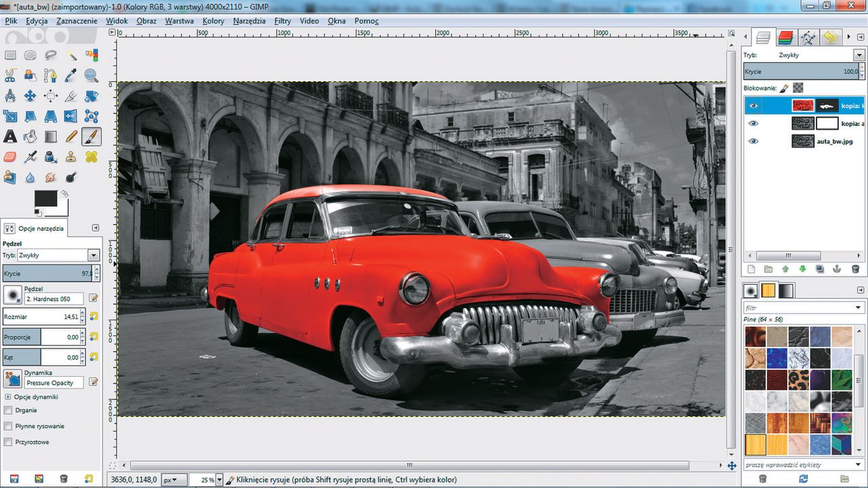This screenshot has width=868, height=488.
Task: Select the Heal bandage tool
Action: (92, 157)
